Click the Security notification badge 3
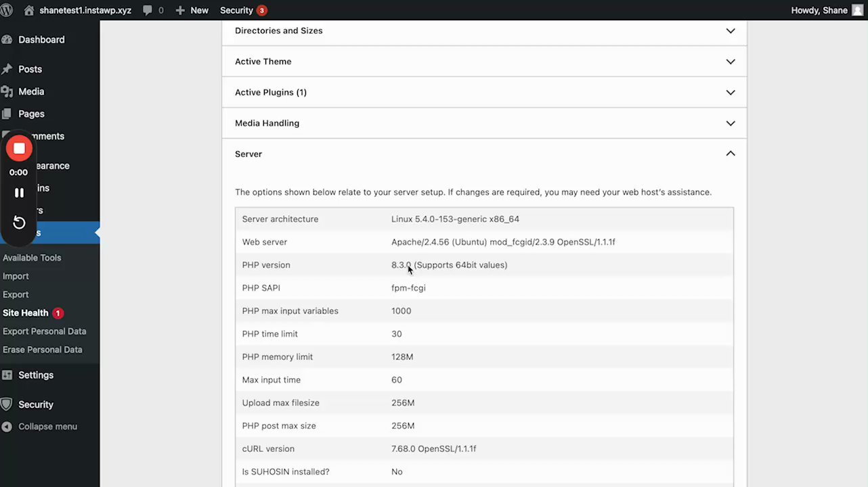The width and height of the screenshot is (868, 487). (x=261, y=10)
